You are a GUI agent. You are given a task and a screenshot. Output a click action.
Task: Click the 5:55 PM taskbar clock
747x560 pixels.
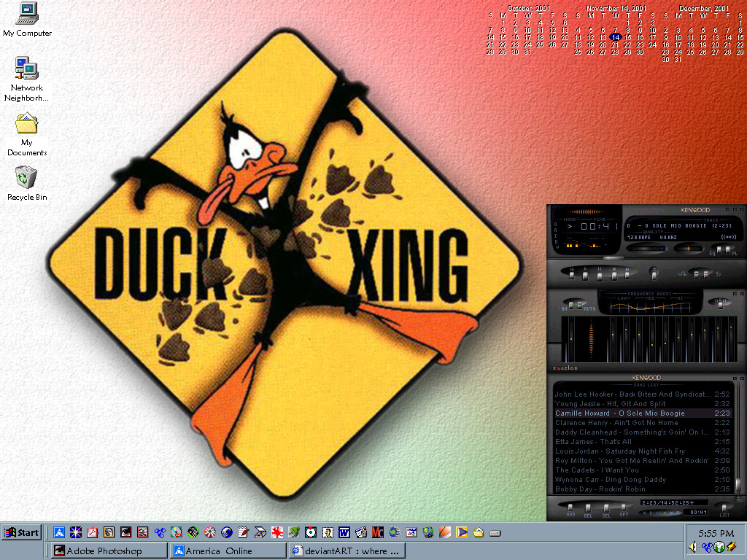[716, 533]
